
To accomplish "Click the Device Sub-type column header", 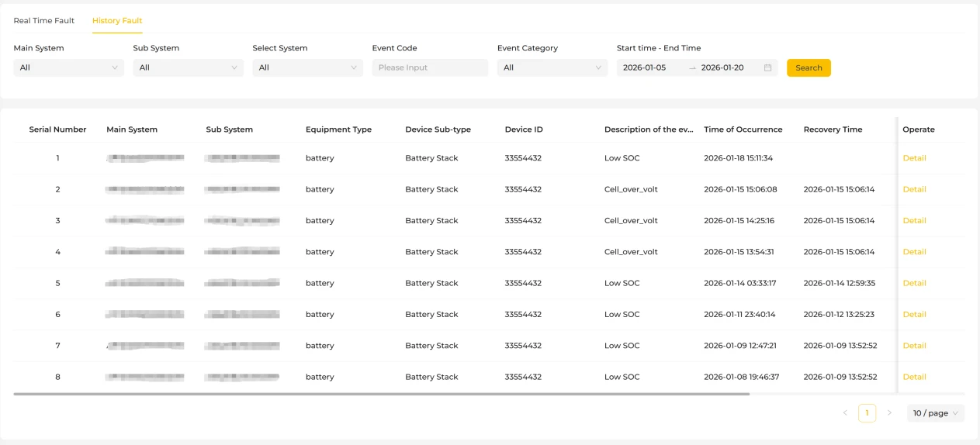I will coord(438,129).
